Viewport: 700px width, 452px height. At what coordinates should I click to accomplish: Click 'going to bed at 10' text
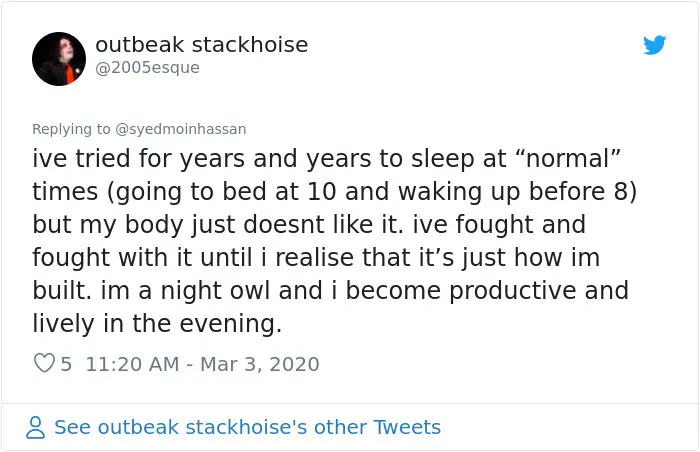[x=225, y=192]
